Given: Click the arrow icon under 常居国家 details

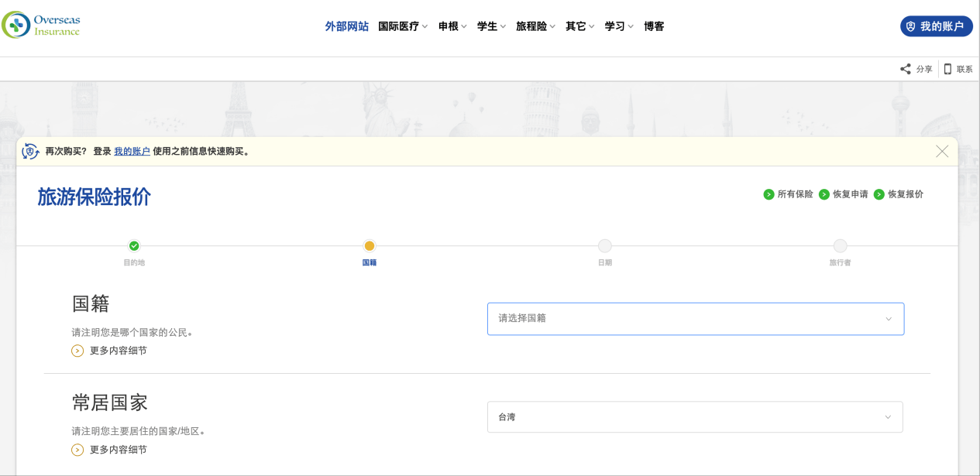Looking at the screenshot, I should pos(77,450).
